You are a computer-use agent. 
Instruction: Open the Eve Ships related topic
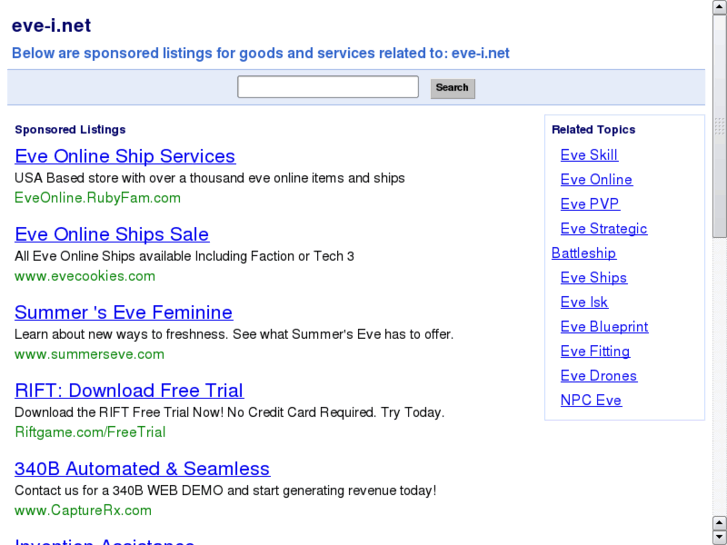click(x=593, y=278)
